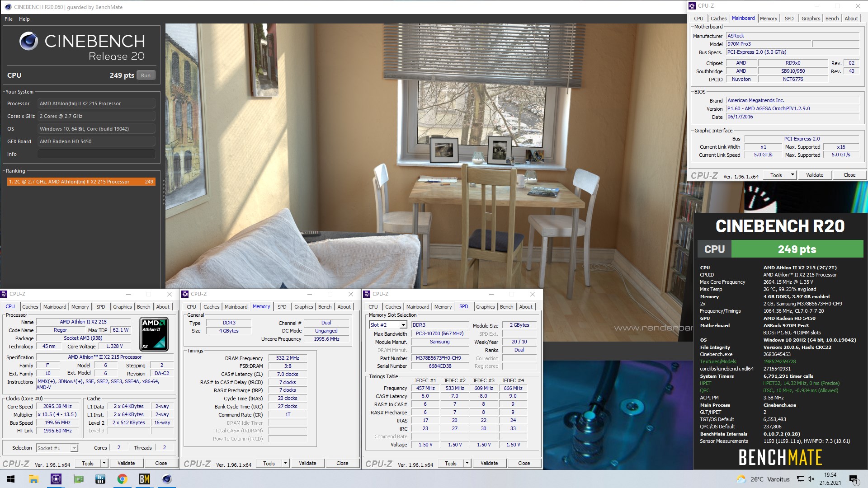Open the Cinebench Help menu
Image resolution: width=868 pixels, height=488 pixels.
24,19
